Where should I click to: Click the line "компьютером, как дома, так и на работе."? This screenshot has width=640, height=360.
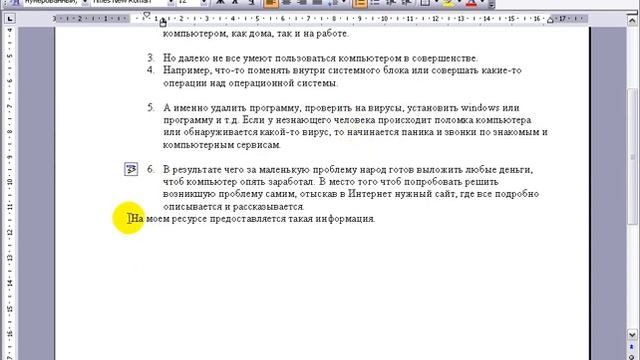[256, 34]
